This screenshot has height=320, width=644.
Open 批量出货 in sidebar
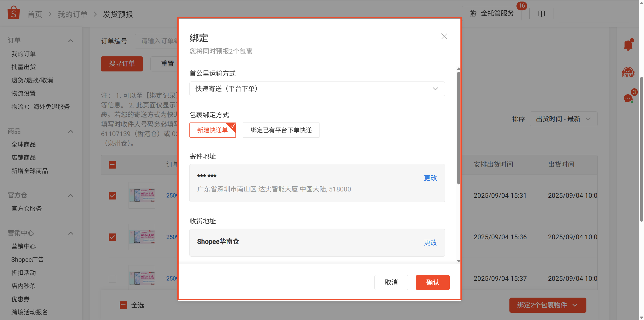click(24, 67)
